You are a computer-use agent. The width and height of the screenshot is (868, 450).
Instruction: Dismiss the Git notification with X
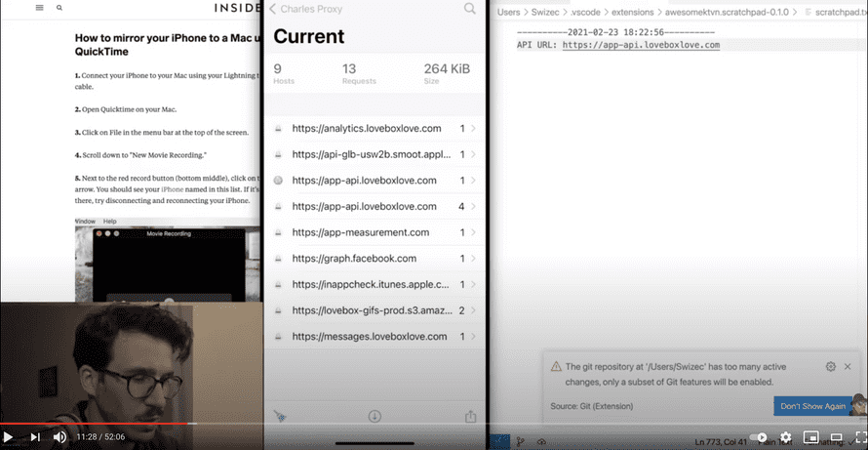tap(848, 366)
